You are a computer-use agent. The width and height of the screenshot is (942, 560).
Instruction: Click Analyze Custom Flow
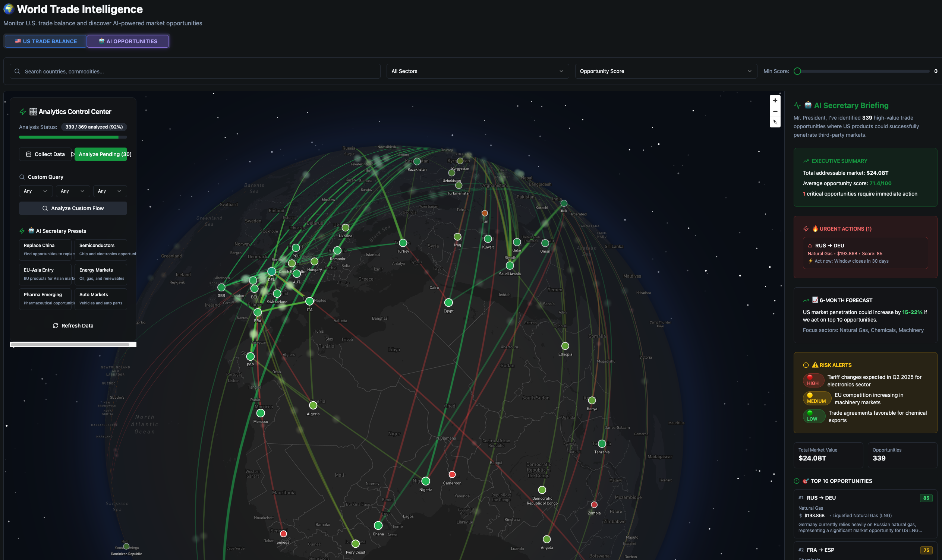click(x=73, y=208)
